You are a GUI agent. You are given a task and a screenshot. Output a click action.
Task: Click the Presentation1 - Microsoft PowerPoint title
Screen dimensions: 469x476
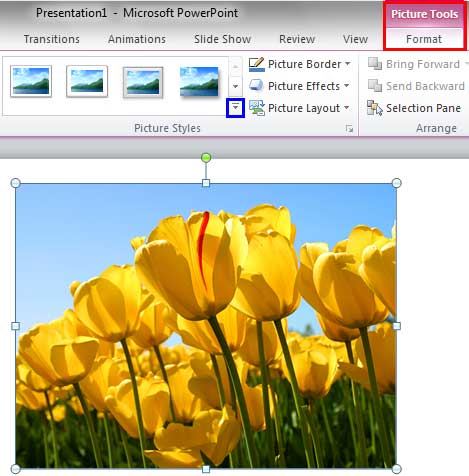tap(137, 13)
